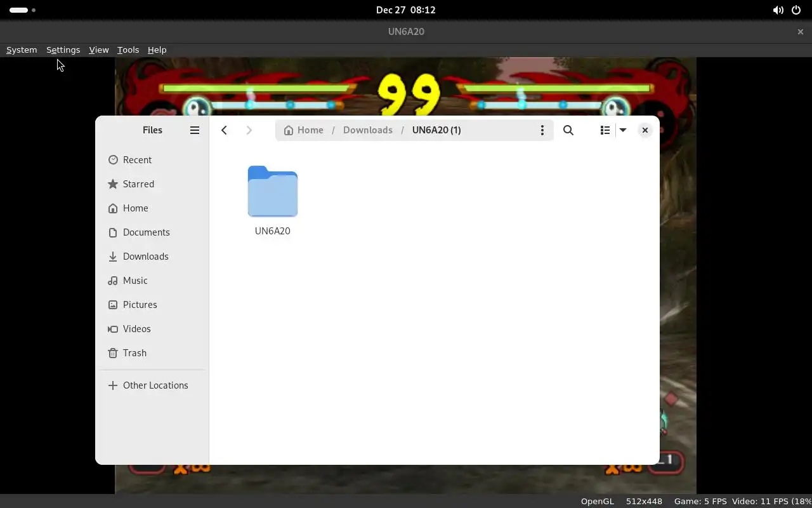Open the volume indicator in top bar
The image size is (812, 508).
coord(778,10)
